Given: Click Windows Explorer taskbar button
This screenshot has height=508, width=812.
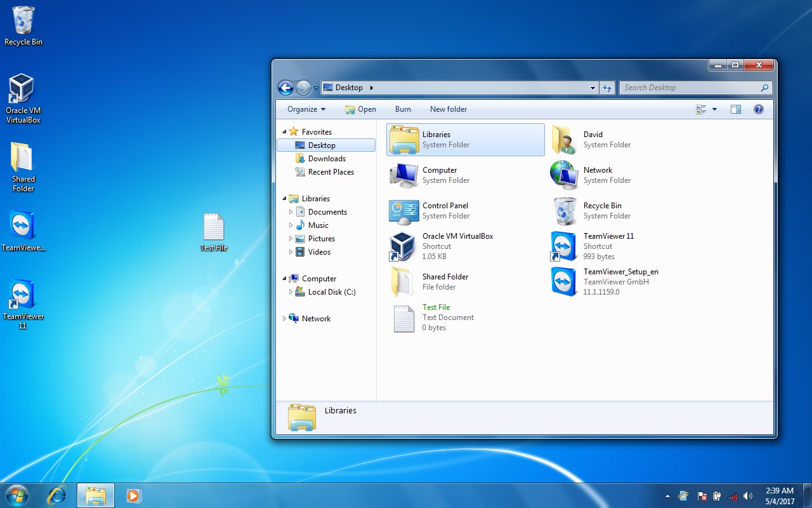Looking at the screenshot, I should [96, 495].
